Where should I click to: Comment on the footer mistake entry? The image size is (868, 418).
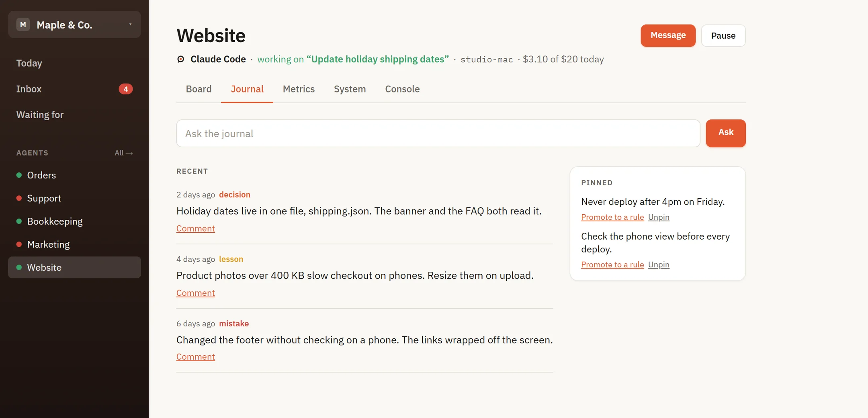coord(196,357)
